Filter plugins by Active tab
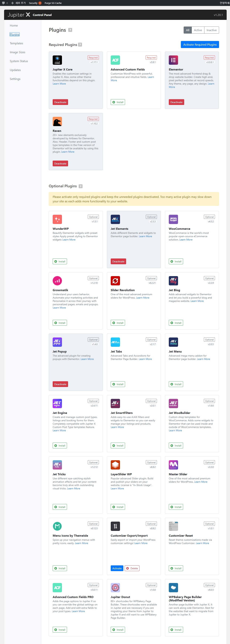The image size is (230, 644). 198,30
